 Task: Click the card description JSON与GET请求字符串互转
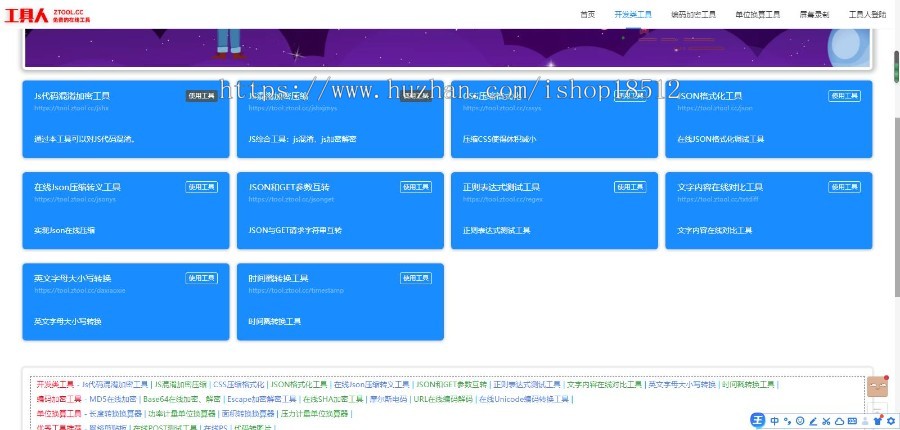[295, 230]
